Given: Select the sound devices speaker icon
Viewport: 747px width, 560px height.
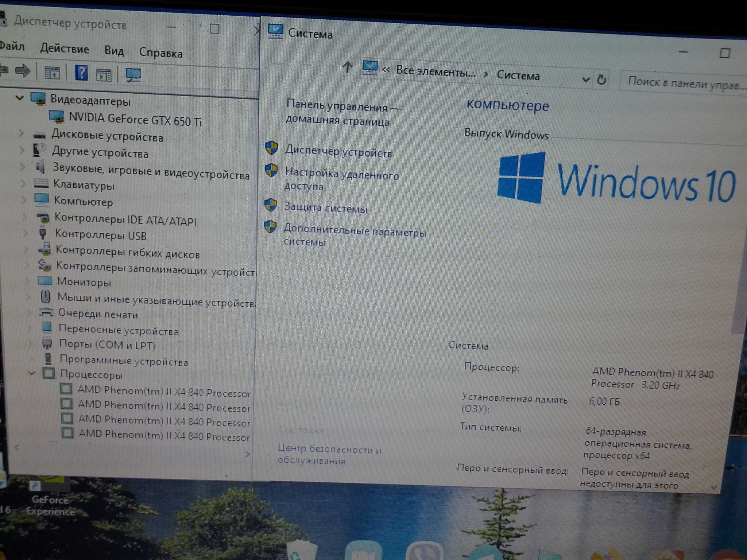Looking at the screenshot, I should point(40,167).
